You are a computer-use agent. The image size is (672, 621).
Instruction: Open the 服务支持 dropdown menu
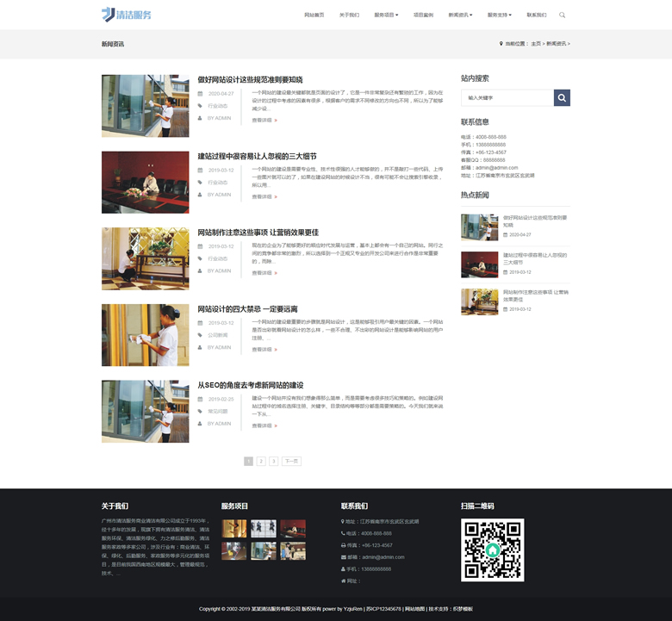coord(500,15)
